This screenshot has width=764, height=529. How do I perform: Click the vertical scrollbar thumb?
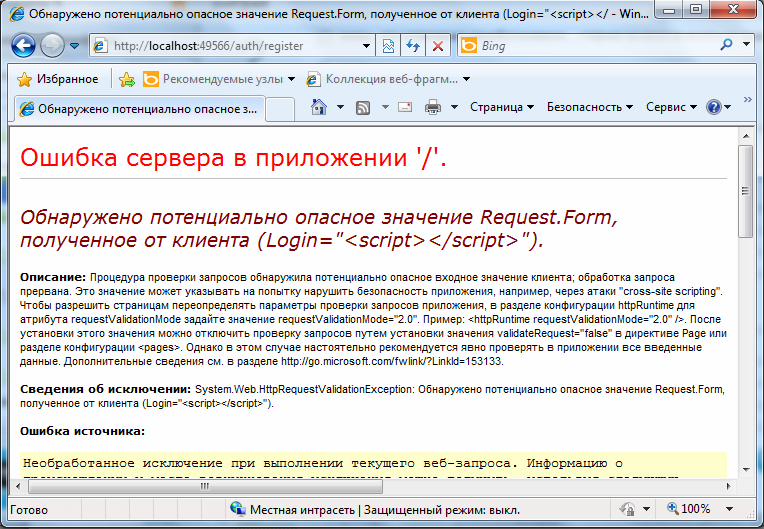(x=745, y=191)
